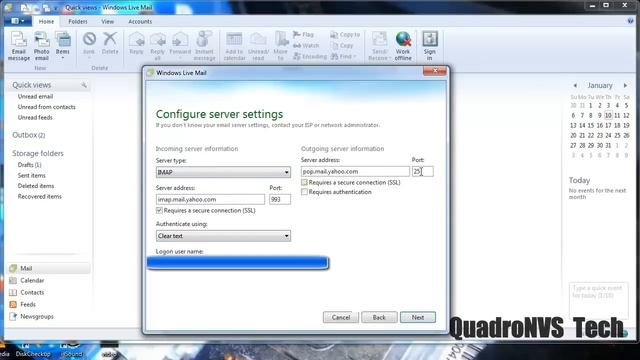
Task: Open the Outbox folder
Action: [x=29, y=135]
